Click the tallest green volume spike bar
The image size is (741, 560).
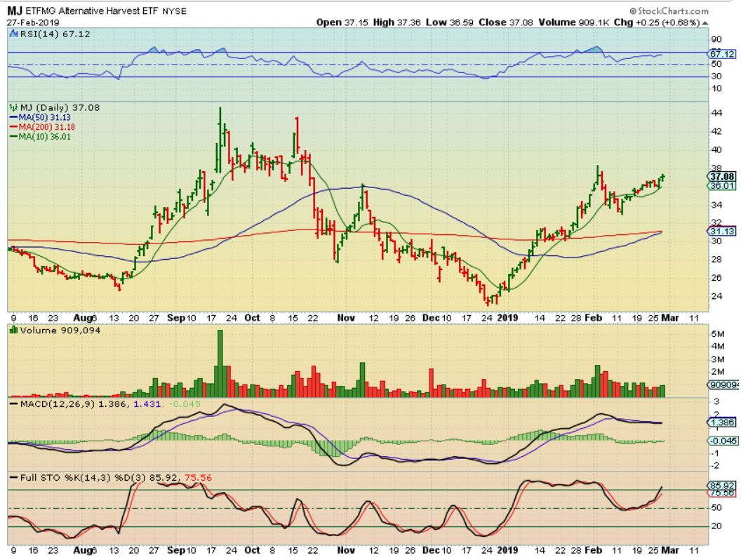click(x=220, y=363)
